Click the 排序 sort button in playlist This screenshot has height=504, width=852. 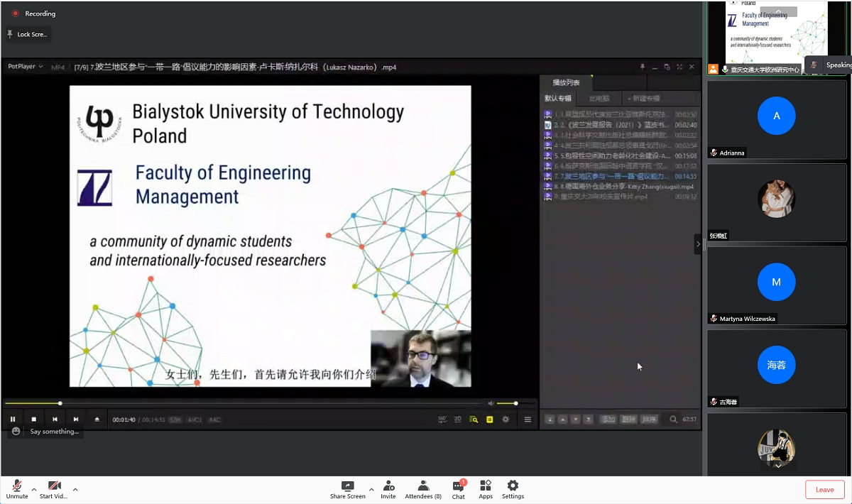pyautogui.click(x=649, y=420)
